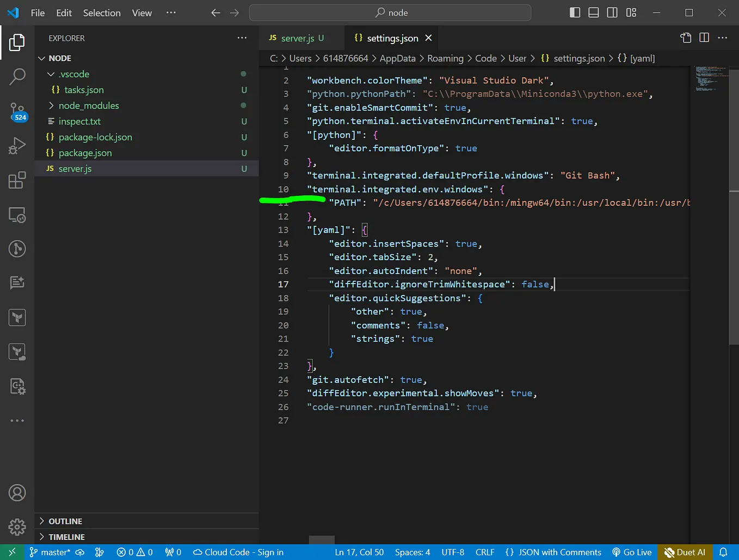Image resolution: width=739 pixels, height=560 pixels.
Task: Toggle the primary side bar layout button
Action: [575, 13]
